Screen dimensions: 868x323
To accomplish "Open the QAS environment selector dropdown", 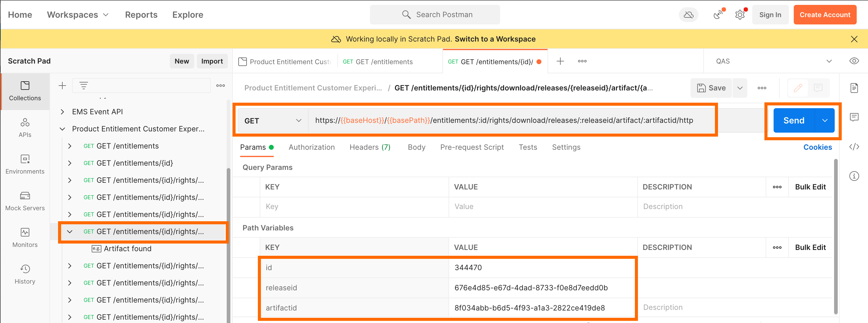I will coord(774,61).
